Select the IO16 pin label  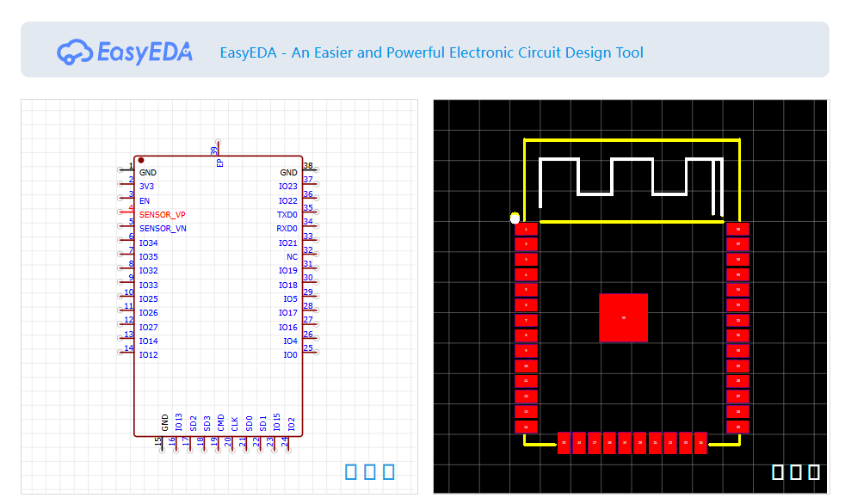tap(287, 327)
